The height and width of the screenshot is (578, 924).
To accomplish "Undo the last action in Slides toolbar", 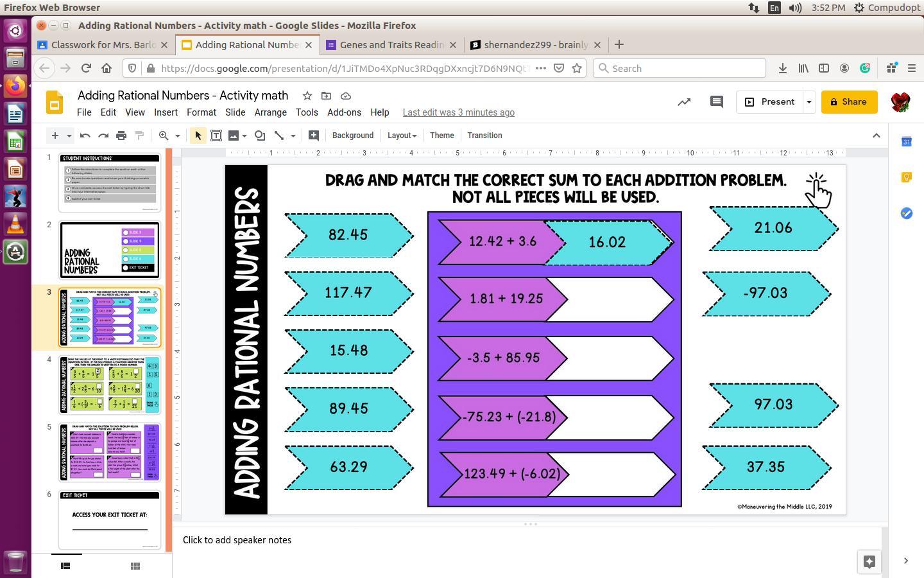I will click(85, 136).
